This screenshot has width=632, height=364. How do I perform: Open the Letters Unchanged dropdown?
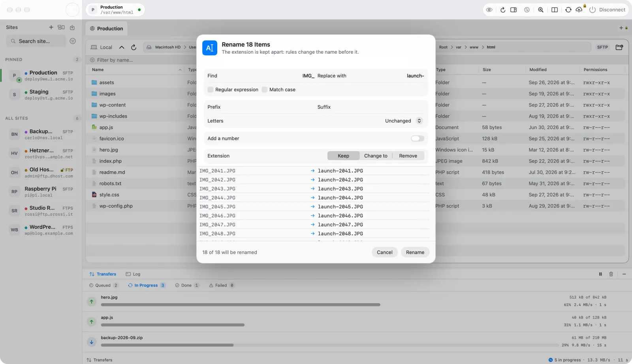tap(403, 121)
